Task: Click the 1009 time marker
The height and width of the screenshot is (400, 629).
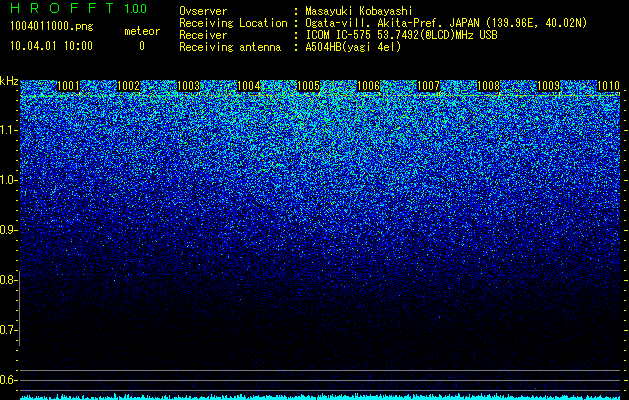Action: click(548, 86)
